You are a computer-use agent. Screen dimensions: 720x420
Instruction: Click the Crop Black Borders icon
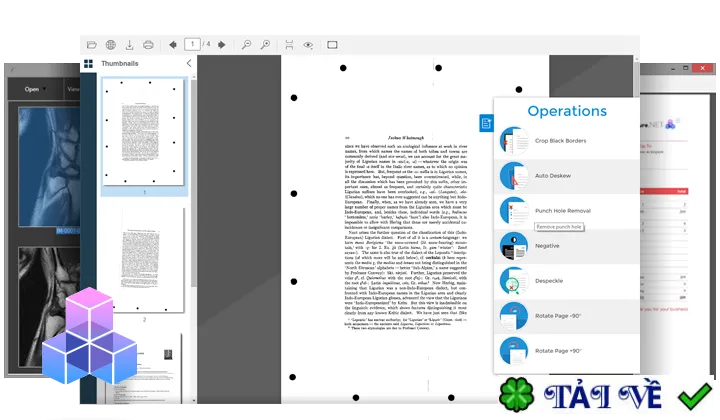514,141
